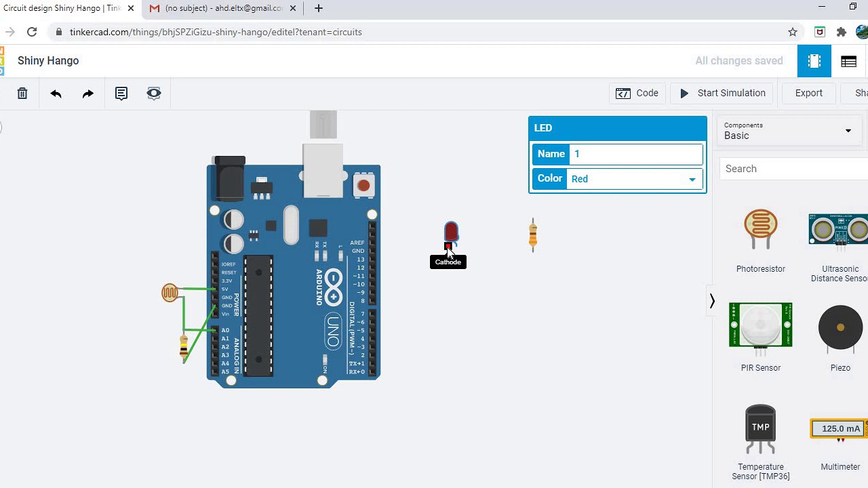This screenshot has width=868, height=488.
Task: Click the standalone resistor near LED
Action: (x=533, y=235)
